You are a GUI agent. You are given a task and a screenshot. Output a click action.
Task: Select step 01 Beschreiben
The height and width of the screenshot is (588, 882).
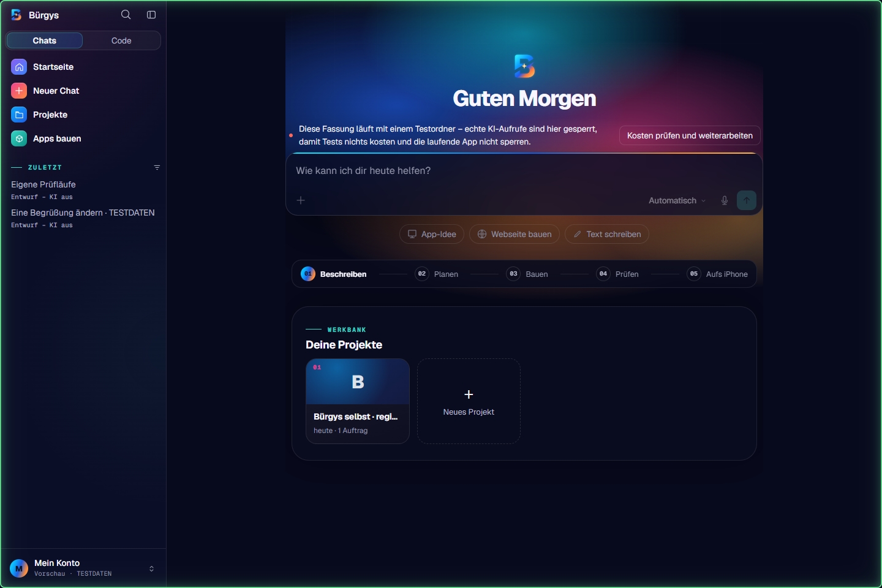334,274
